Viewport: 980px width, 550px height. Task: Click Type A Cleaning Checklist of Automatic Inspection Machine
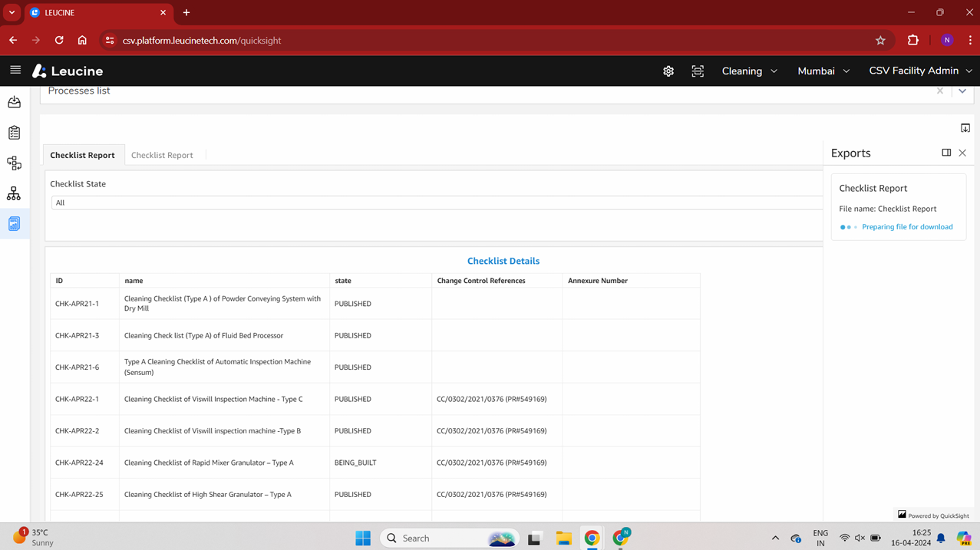click(x=217, y=367)
